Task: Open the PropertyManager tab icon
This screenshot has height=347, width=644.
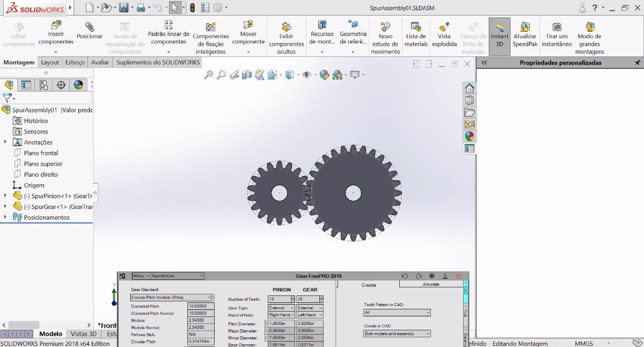Action: tap(26, 85)
